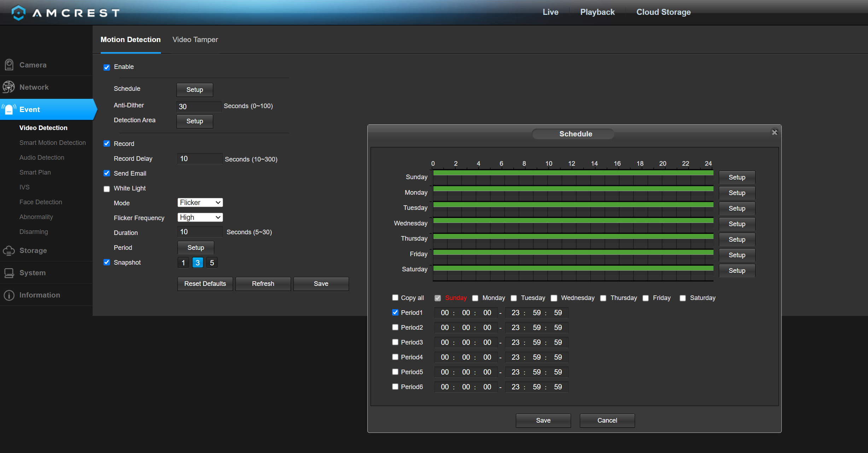Open the Playback menu
The height and width of the screenshot is (453, 868).
[598, 12]
